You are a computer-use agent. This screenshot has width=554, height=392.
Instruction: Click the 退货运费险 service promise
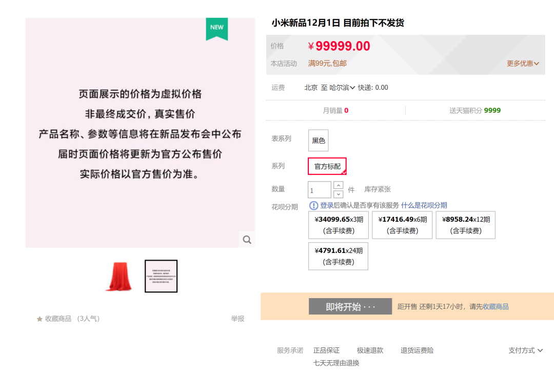click(x=417, y=350)
